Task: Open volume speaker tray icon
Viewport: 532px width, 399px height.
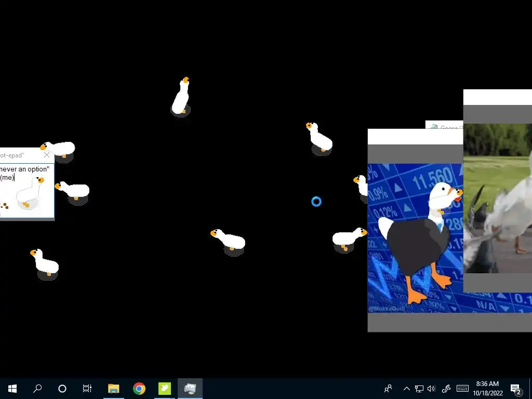Action: pos(431,389)
